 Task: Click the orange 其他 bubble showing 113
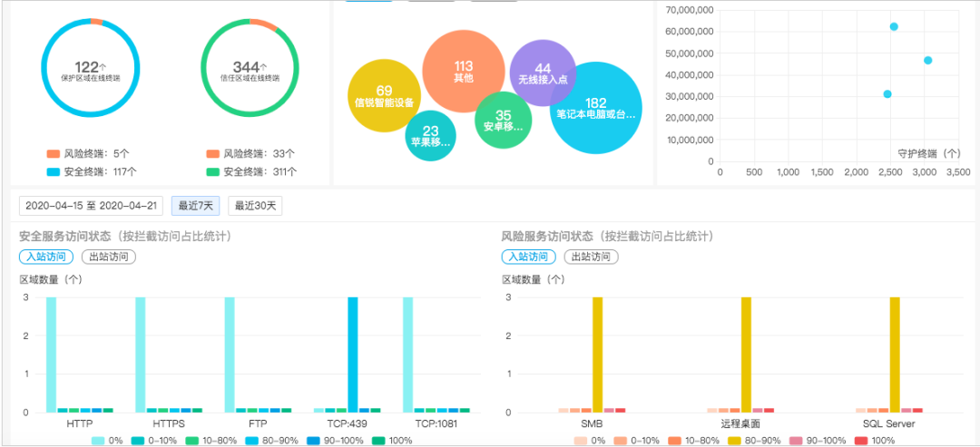coord(463,71)
